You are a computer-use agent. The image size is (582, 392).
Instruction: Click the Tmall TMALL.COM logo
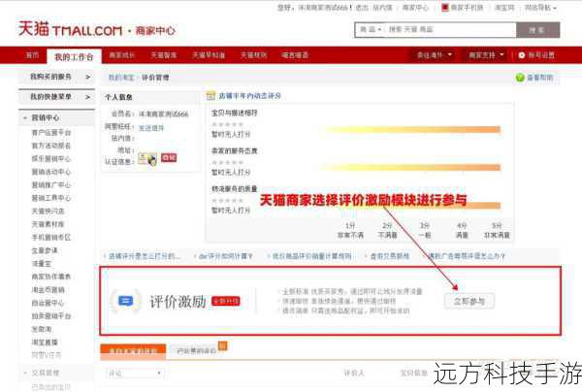coord(71,29)
